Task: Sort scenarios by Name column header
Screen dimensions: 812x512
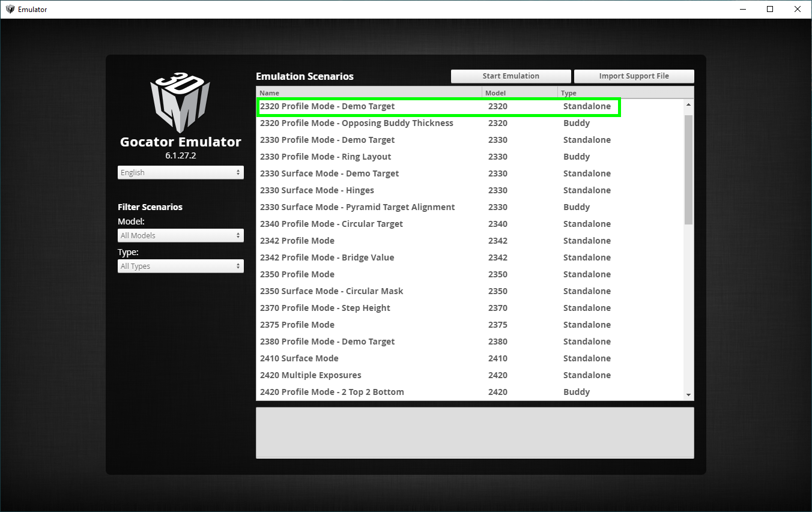Action: [369, 93]
